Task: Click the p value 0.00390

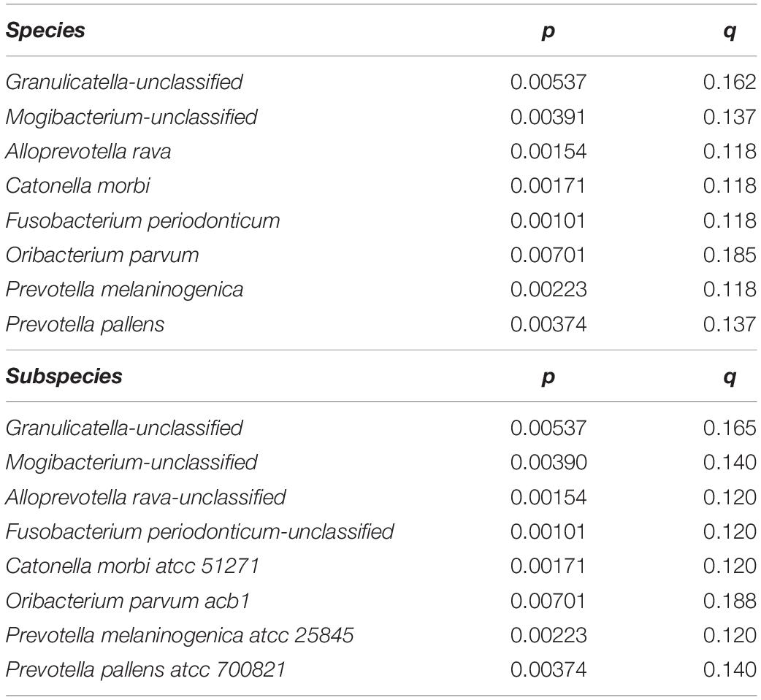Action: [548, 462]
